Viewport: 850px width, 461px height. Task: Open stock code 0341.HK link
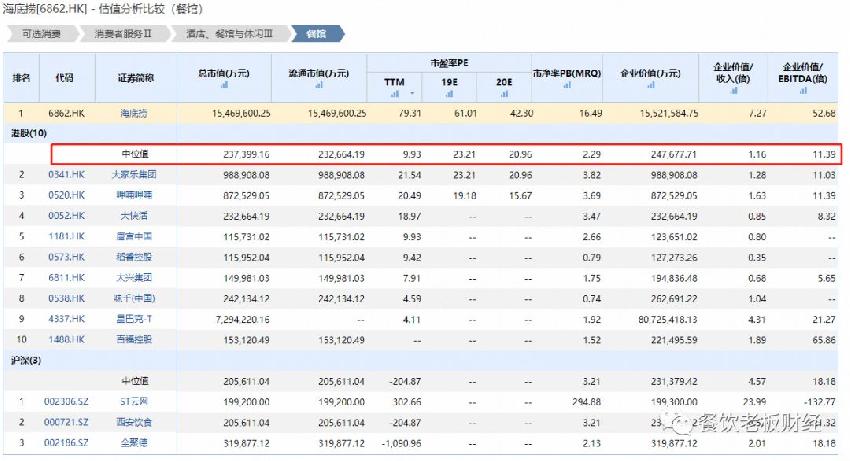(66, 175)
